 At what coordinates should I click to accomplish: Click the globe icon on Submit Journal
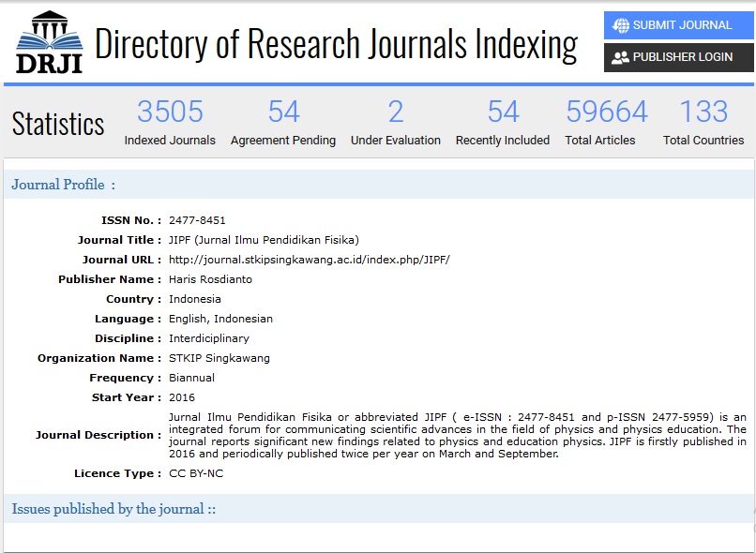coord(621,25)
